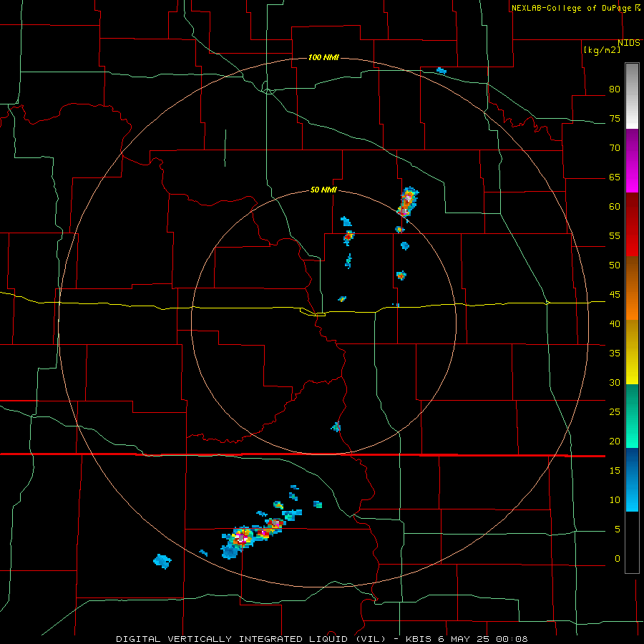Image resolution: width=644 pixels, height=644 pixels.
Task: Click the 45 value on the scale
Action: coord(615,295)
